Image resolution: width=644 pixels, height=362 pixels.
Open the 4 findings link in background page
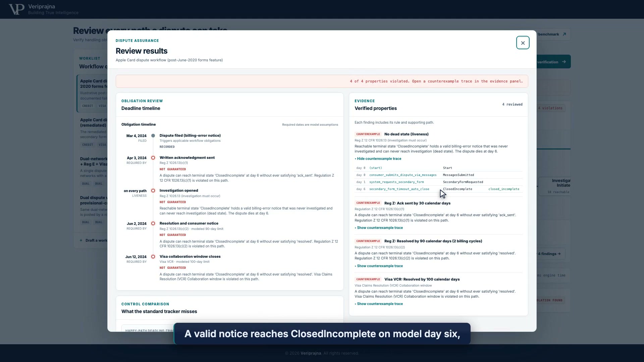pyautogui.click(x=551, y=254)
